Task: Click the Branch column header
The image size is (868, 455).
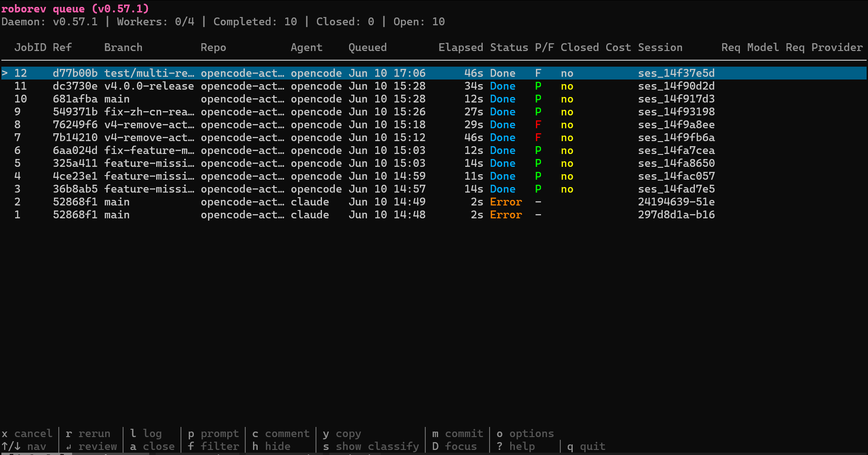Action: pyautogui.click(x=123, y=47)
